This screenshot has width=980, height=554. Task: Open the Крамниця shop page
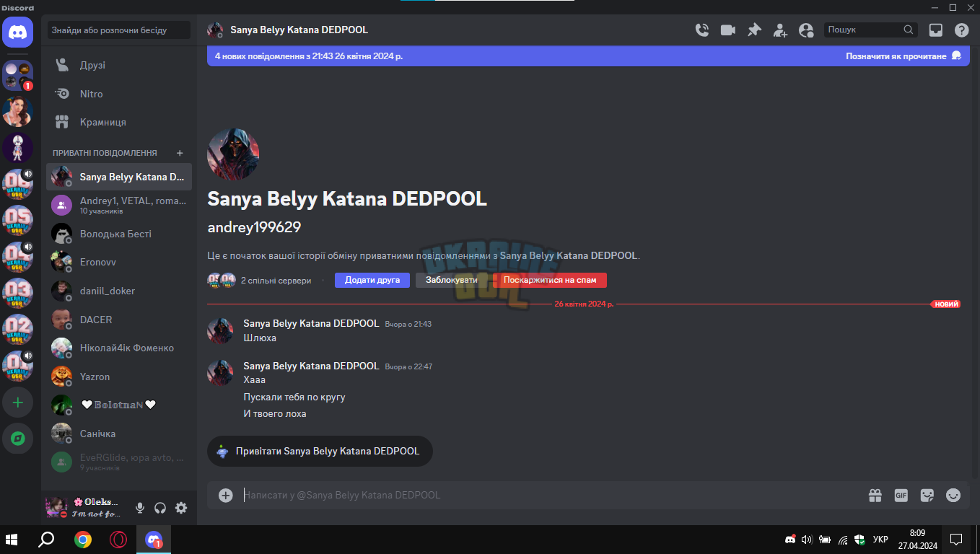119,122
